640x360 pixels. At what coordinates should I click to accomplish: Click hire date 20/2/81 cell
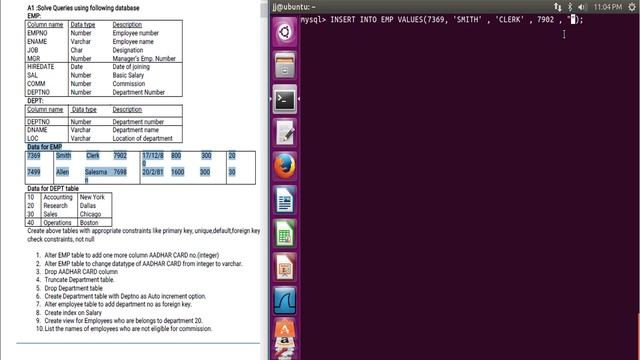click(x=153, y=172)
